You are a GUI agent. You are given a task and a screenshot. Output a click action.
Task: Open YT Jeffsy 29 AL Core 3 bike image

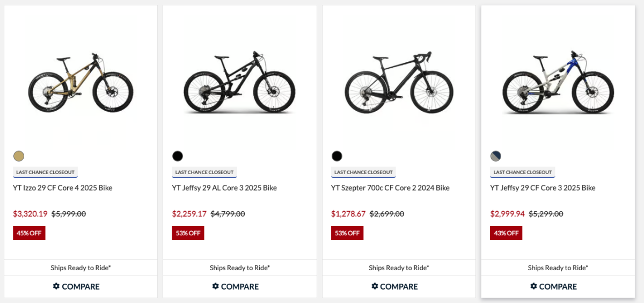(x=239, y=83)
